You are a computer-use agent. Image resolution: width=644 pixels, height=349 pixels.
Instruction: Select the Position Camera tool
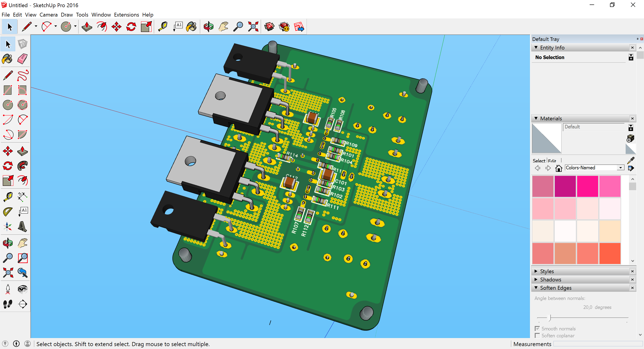click(8, 289)
